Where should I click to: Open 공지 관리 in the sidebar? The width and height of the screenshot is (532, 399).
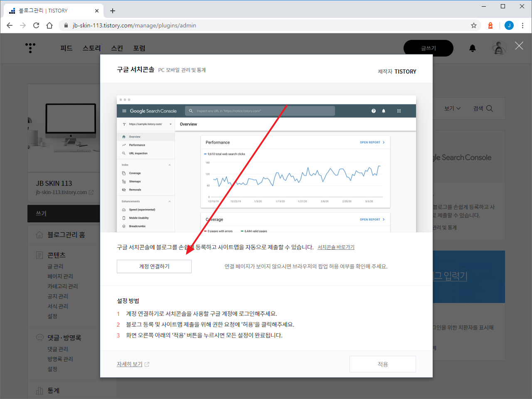click(x=58, y=296)
